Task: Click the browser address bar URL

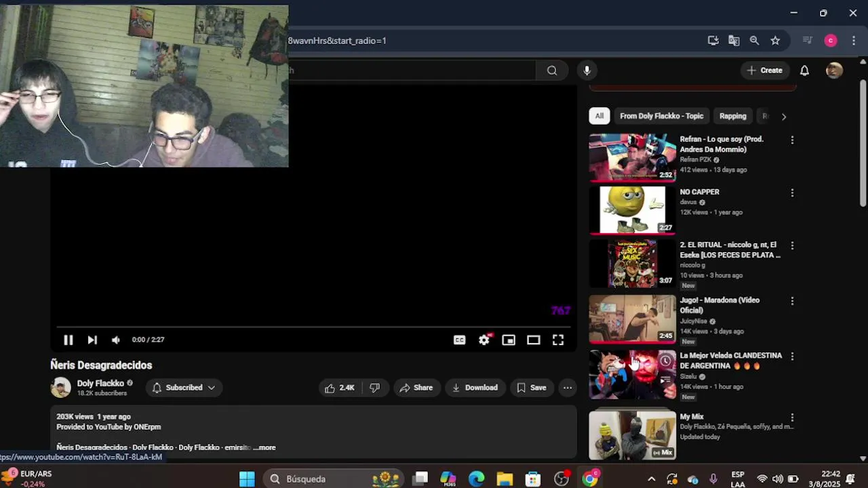Action: [337, 41]
